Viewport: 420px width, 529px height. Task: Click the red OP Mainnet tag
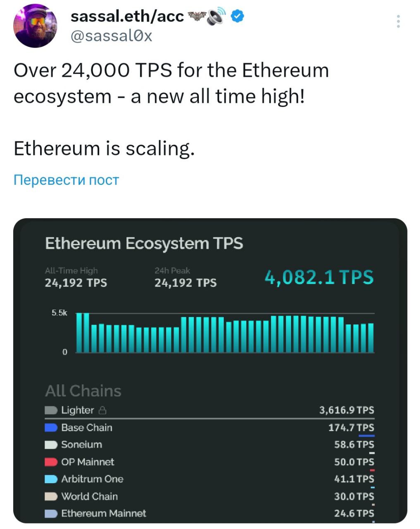[51, 462]
